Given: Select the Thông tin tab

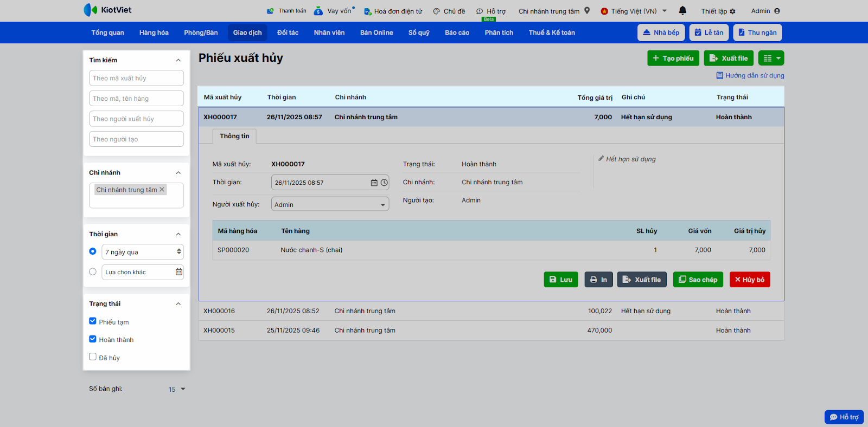Looking at the screenshot, I should [x=234, y=136].
